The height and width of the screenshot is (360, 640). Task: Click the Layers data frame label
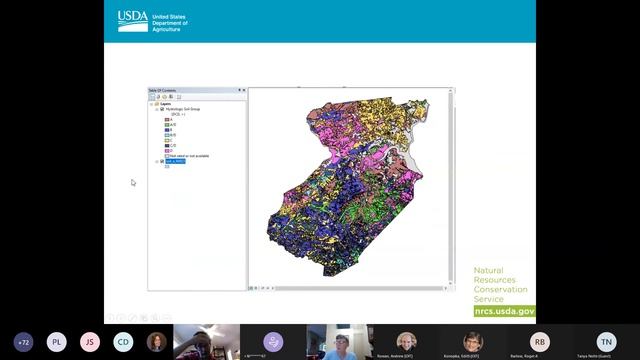pos(166,104)
